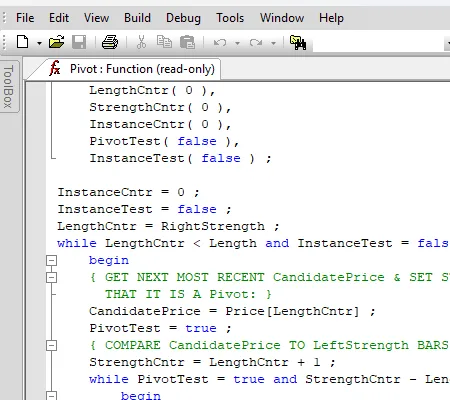Click 'PivotTest( false ),' text
Screen dimensions: 450x400
click(164, 141)
